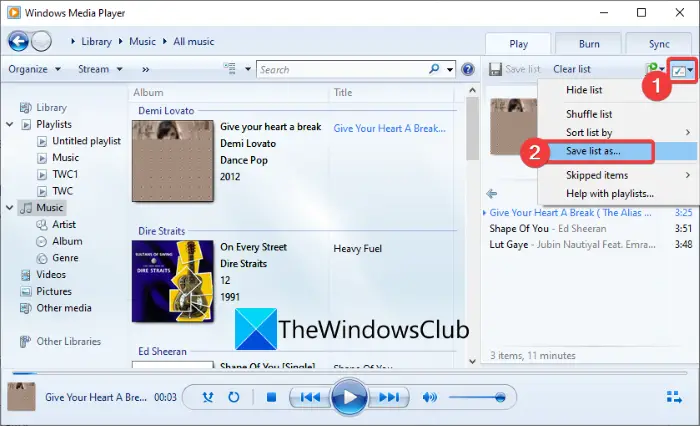The height and width of the screenshot is (426, 700).
Task: Switch to the Burn tab
Action: (x=589, y=44)
